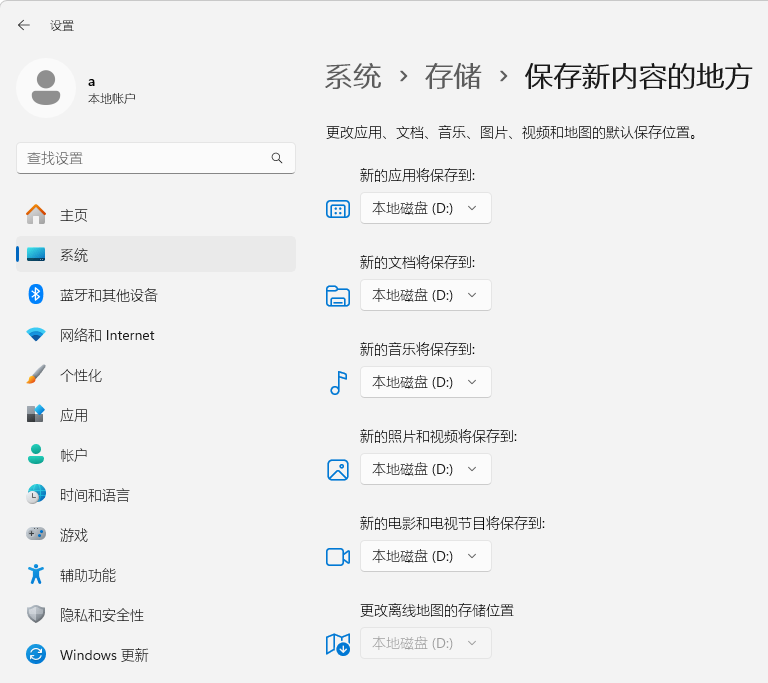Click the user avatar picture
This screenshot has width=768, height=683.
46,88
